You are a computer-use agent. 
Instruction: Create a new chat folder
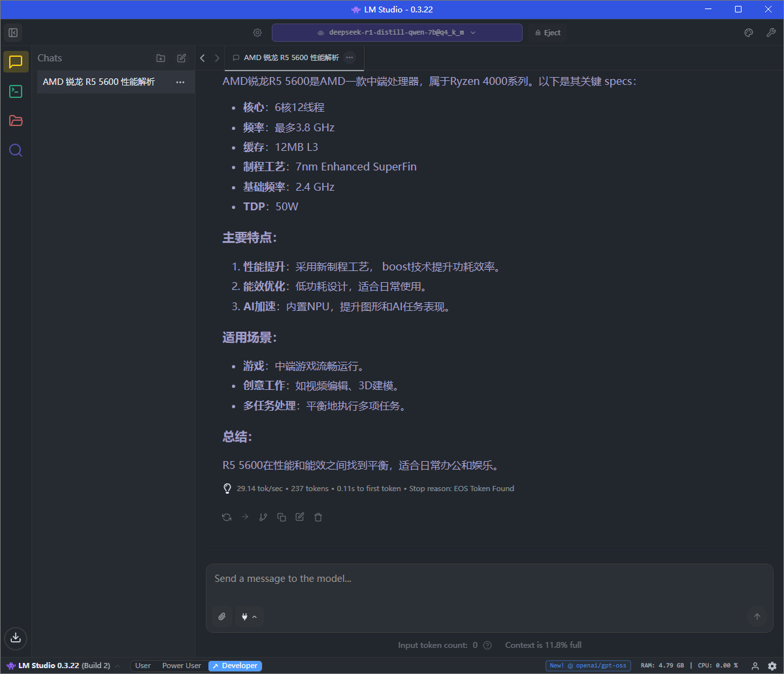click(161, 58)
